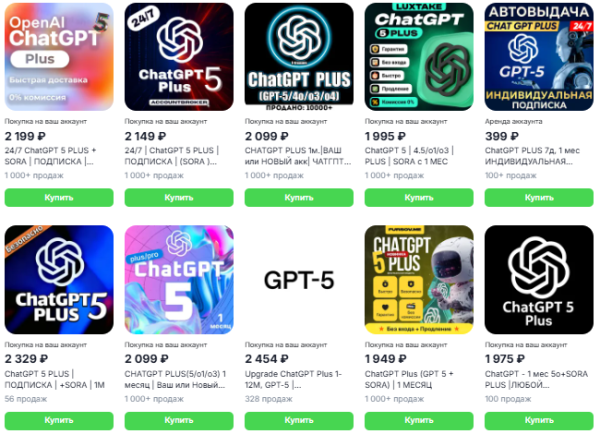Click Купить under the 2 454 ₽ listing
Image resolution: width=600 pixels, height=434 pixels.
[x=299, y=421]
